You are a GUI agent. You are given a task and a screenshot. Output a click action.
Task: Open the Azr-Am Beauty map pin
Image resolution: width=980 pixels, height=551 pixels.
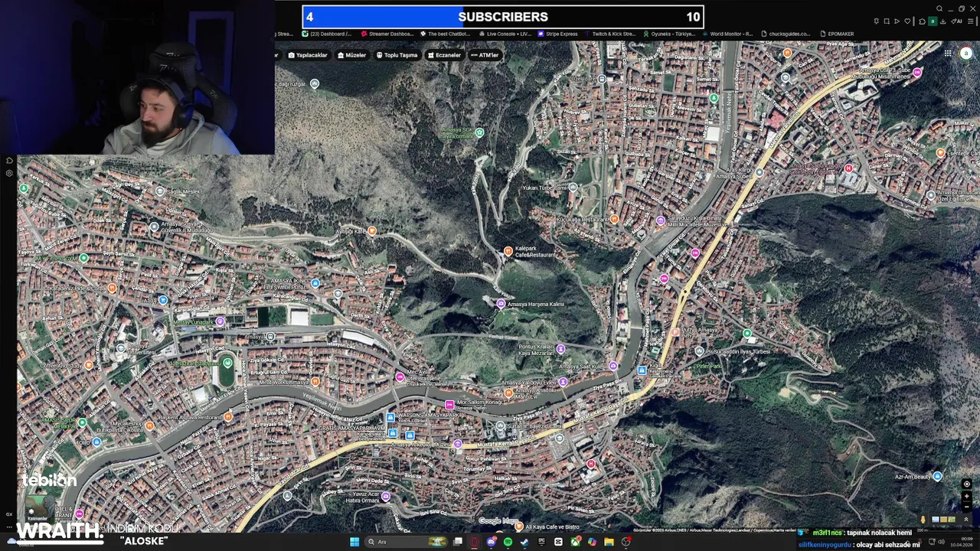click(937, 476)
